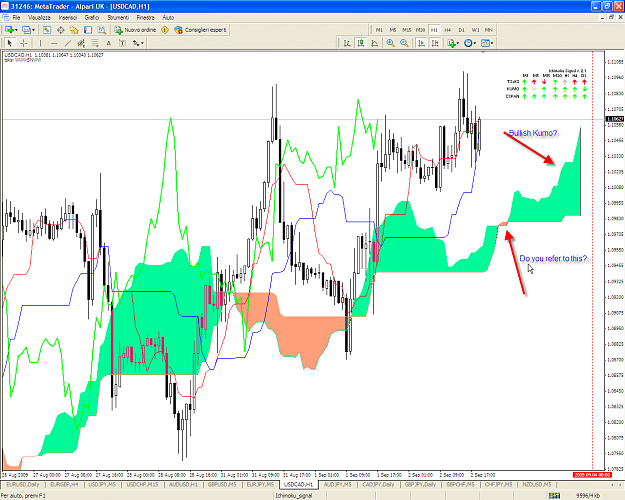
Task: Select the text (A) tool
Action: 108,43
